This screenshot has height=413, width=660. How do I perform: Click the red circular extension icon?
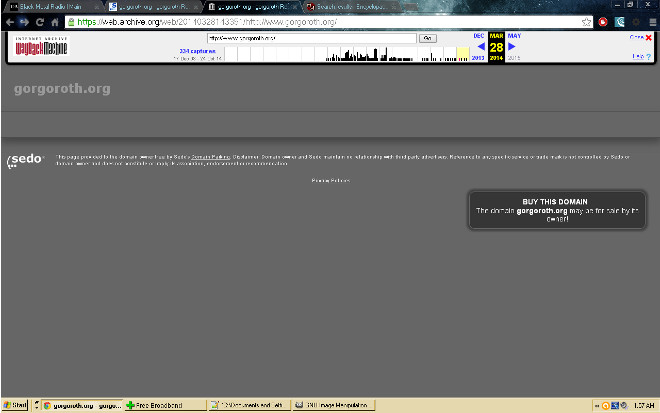click(603, 22)
